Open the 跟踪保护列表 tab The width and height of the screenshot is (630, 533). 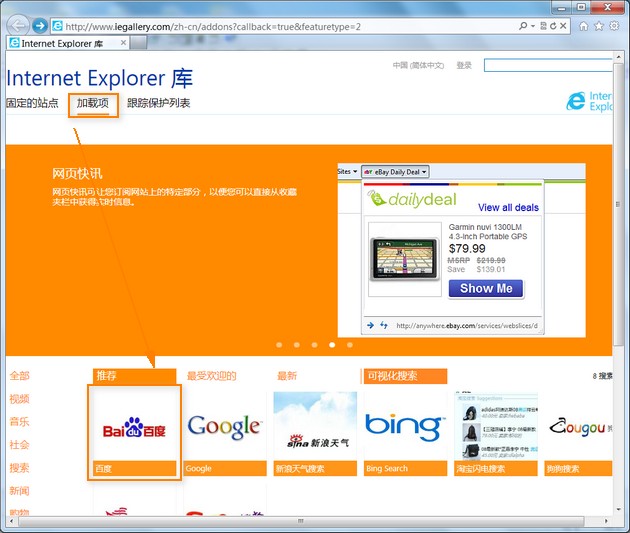coord(158,103)
